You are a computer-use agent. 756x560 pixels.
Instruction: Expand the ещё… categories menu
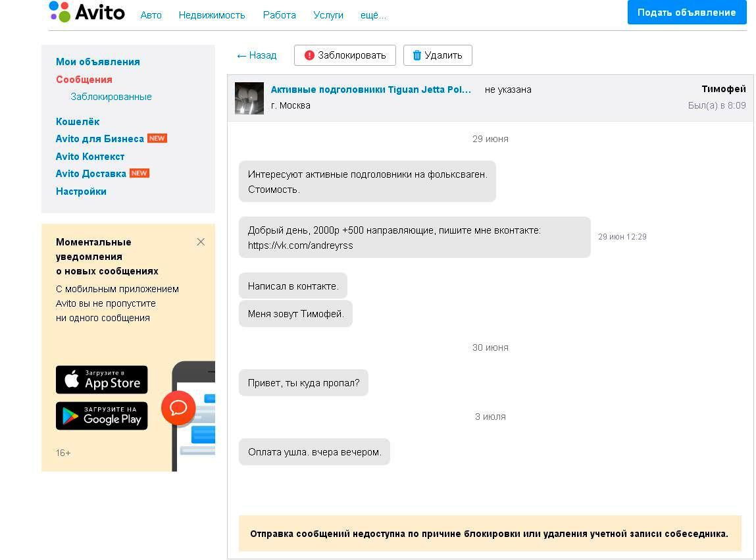tap(373, 15)
